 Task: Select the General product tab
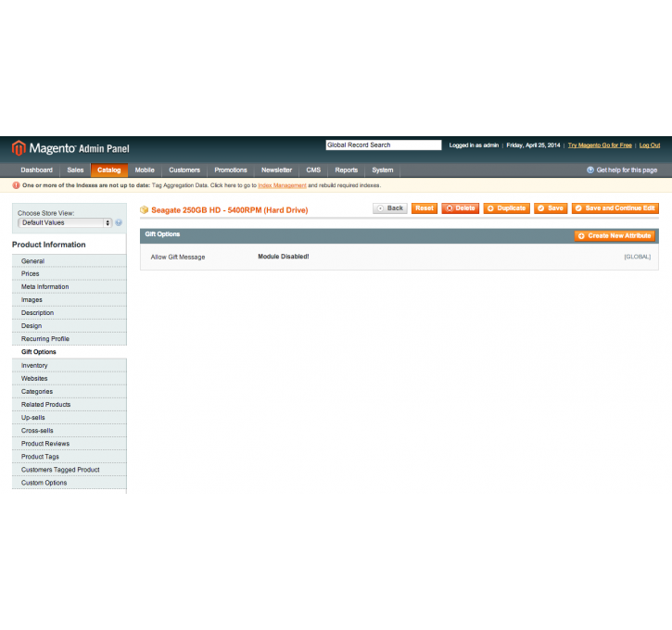click(70, 261)
